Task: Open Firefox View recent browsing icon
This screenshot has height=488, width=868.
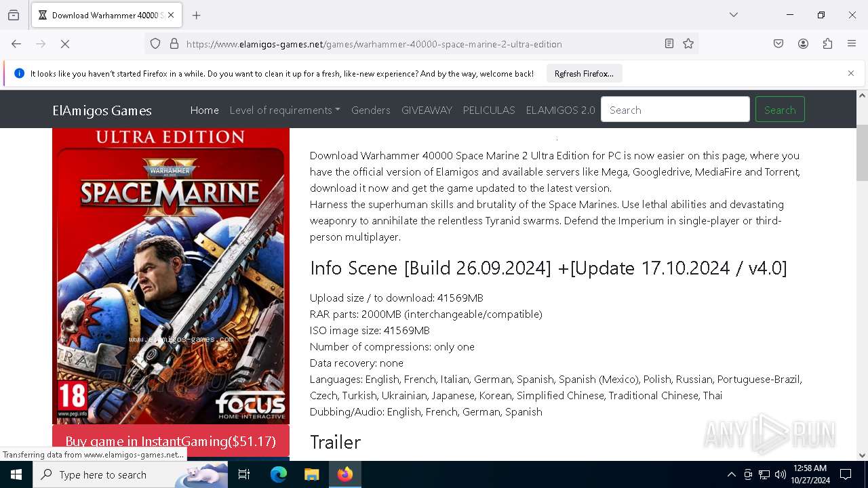Action: (14, 15)
